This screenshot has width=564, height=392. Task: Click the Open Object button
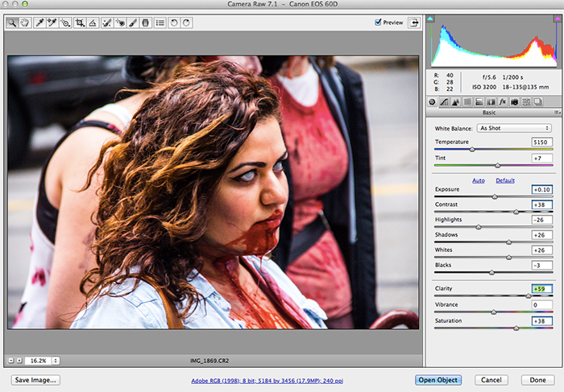pyautogui.click(x=438, y=379)
